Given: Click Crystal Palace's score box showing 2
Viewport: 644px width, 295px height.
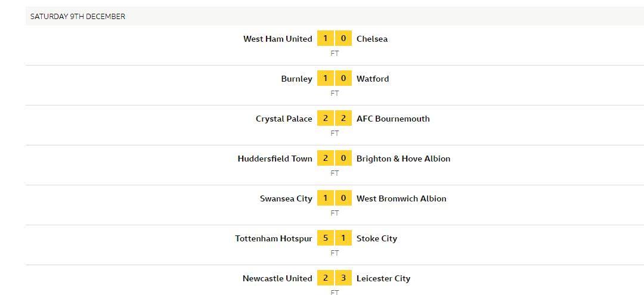Looking at the screenshot, I should [x=326, y=118].
